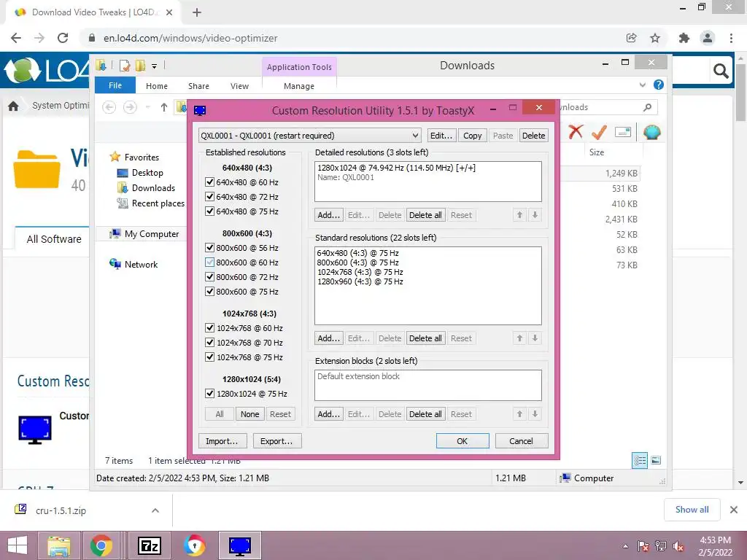Click the orange checkmark icon in Explorer
The width and height of the screenshot is (747, 560).
click(x=599, y=132)
